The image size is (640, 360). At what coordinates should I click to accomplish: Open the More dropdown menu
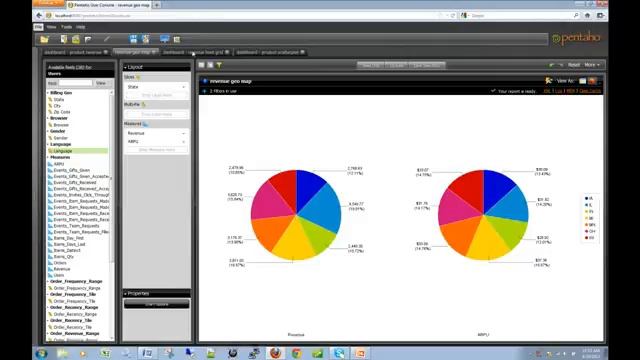(592, 65)
